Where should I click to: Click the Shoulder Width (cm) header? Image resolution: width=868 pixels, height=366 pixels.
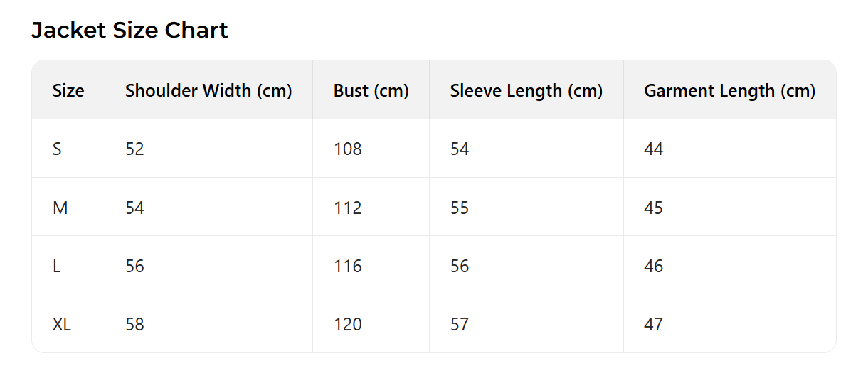pyautogui.click(x=208, y=91)
